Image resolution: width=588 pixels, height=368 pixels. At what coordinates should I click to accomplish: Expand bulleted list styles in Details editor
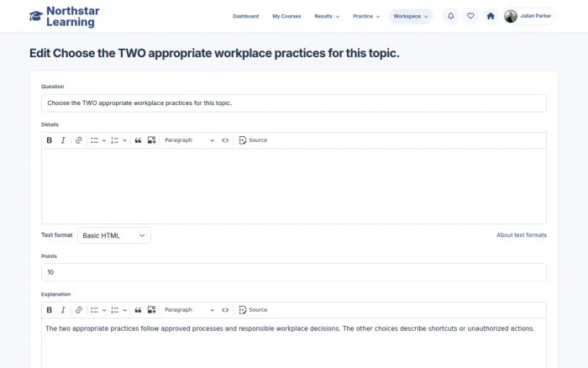pyautogui.click(x=104, y=140)
